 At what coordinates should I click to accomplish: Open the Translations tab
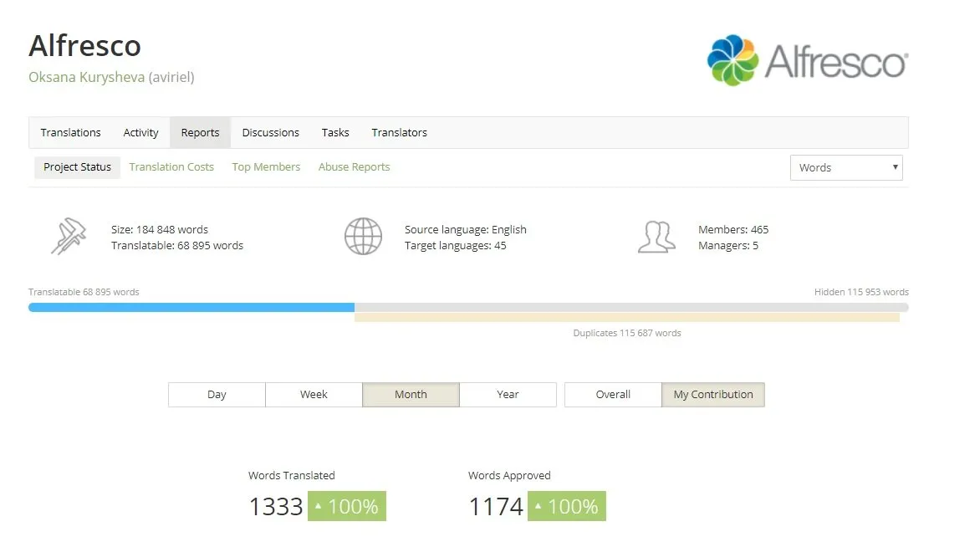tap(70, 132)
